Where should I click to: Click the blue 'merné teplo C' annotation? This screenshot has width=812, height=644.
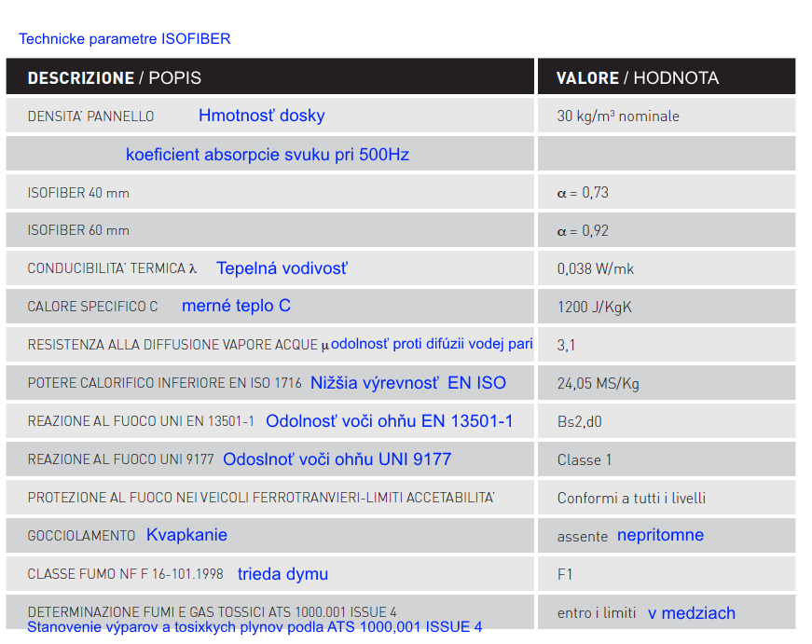click(x=236, y=306)
